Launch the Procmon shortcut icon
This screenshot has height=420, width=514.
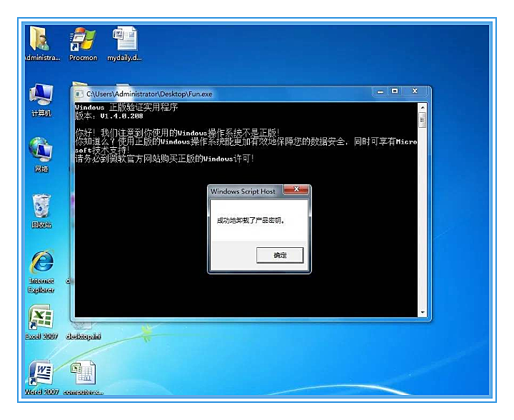[x=83, y=43]
